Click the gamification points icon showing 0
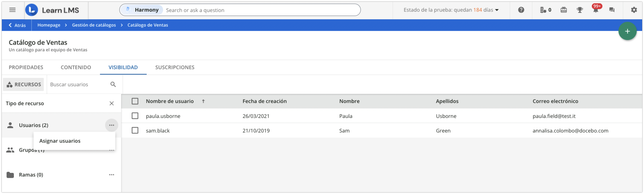Screen dimensions: 644x194 (x=545, y=10)
